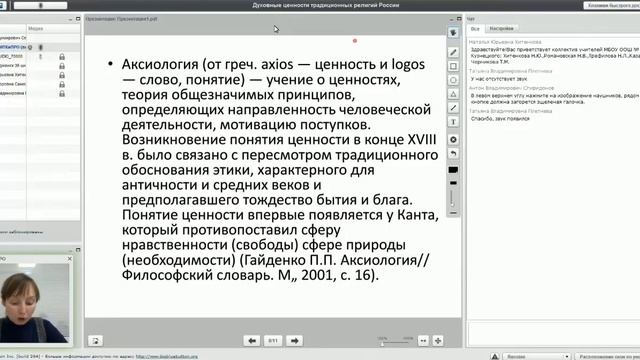The height and width of the screenshot is (360, 640).
Task: Click the presenter icon in highlighted user row
Action: [x=30, y=47]
